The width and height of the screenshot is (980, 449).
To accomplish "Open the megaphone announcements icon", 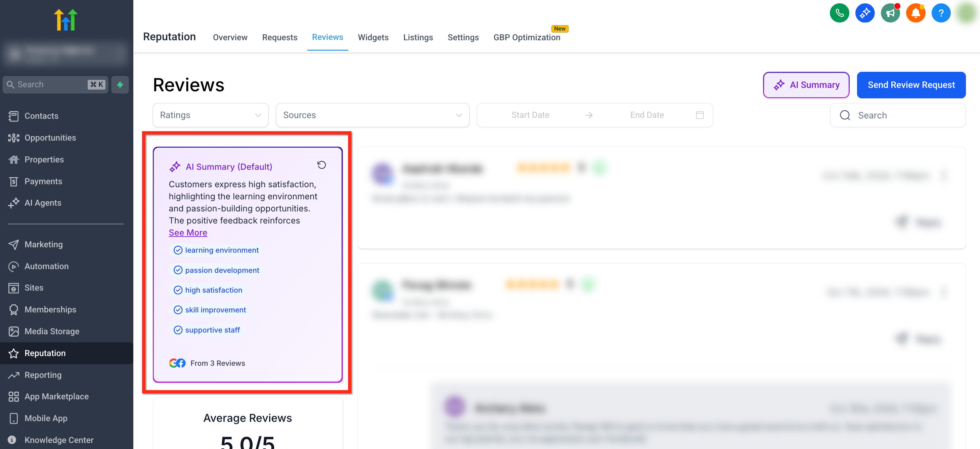I will click(890, 13).
